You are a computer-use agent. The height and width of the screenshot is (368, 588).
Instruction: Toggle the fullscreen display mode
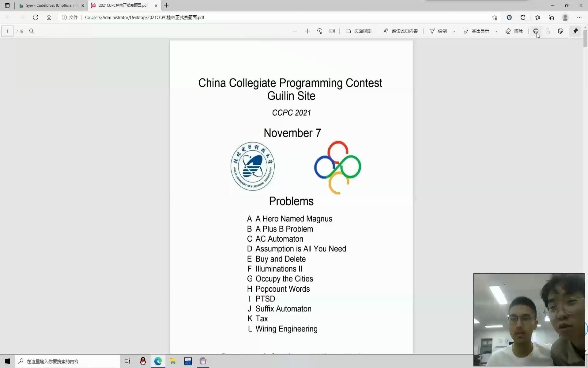(x=332, y=31)
